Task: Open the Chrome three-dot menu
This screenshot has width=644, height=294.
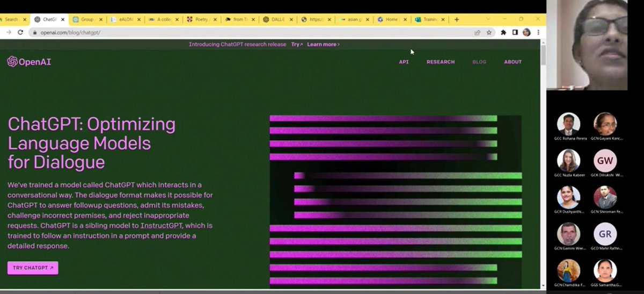Action: click(538, 32)
